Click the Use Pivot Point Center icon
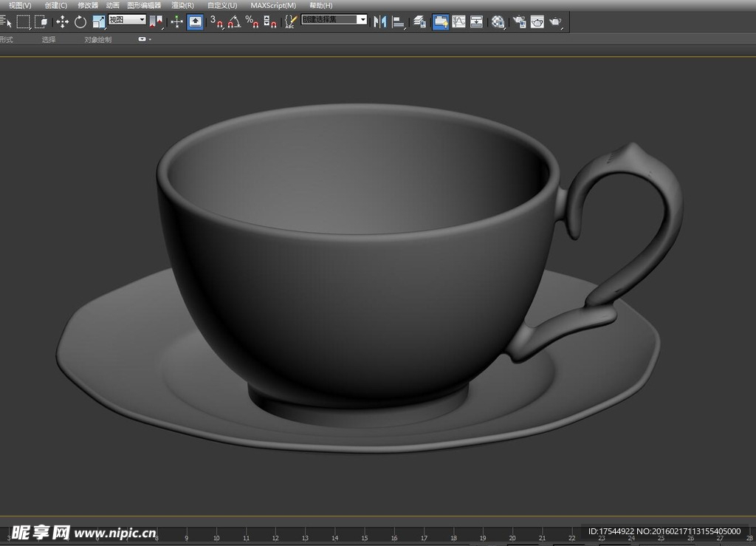Screen dimensions: 756x546 coord(156,21)
